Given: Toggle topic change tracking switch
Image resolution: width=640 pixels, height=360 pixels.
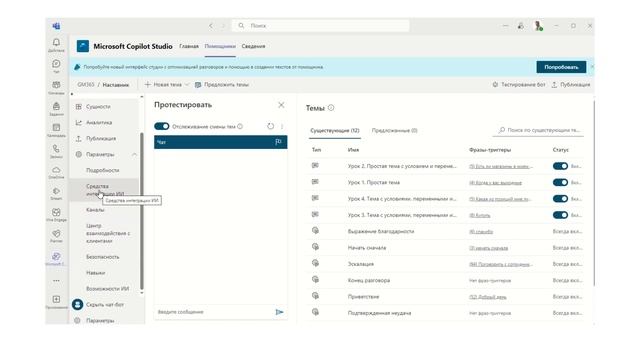Looking at the screenshot, I should click(162, 126).
